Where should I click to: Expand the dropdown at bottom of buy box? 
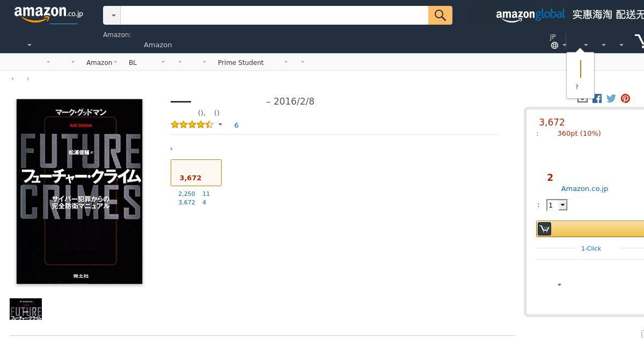559,285
